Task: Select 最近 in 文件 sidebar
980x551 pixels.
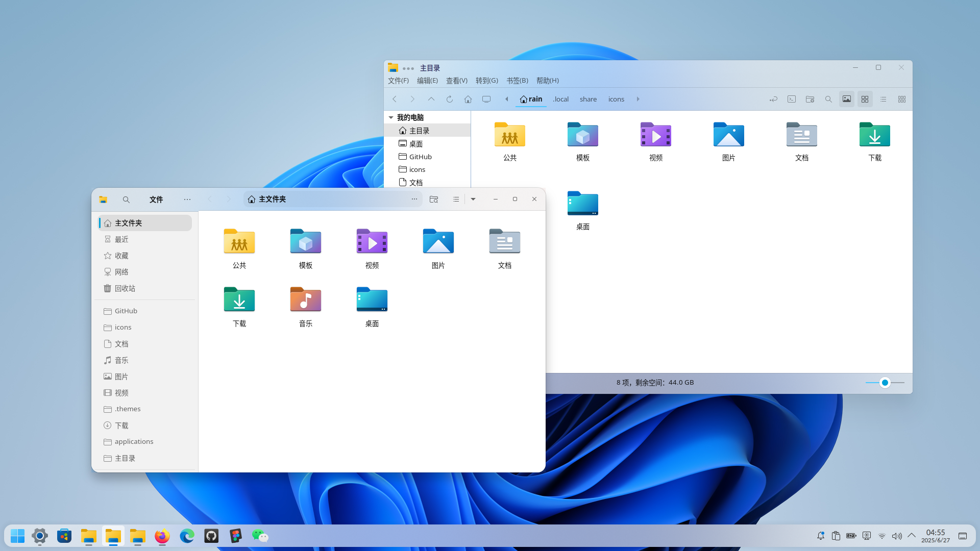Action: coord(145,239)
